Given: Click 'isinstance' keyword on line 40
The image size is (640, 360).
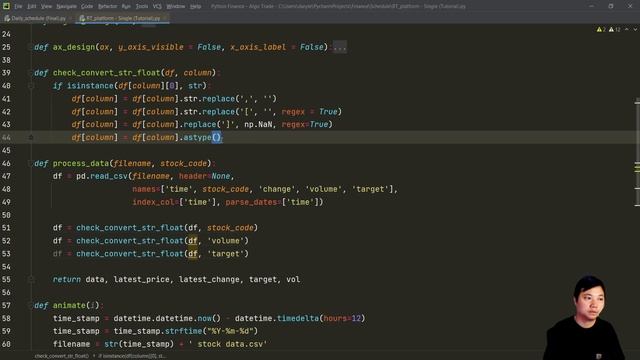Looking at the screenshot, I should 90,86.
